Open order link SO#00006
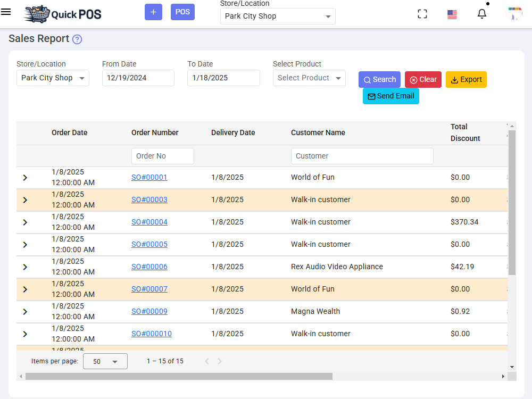This screenshot has width=532, height=399. tap(149, 267)
